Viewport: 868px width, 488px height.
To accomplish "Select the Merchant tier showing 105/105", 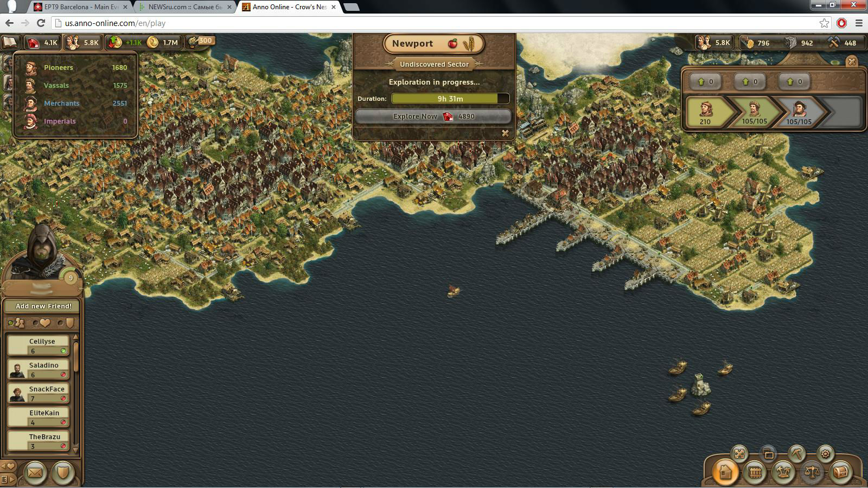I will 800,112.
